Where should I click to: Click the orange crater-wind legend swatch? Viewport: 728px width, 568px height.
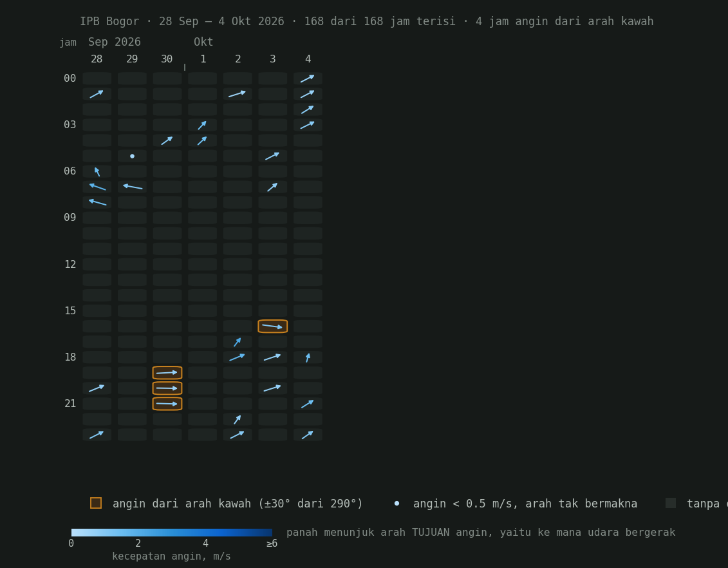[x=96, y=503]
